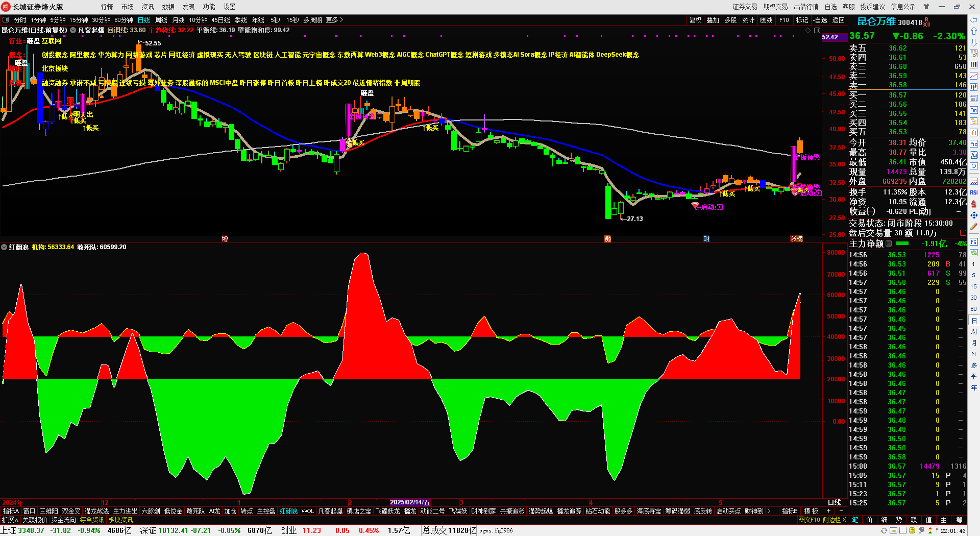The width and height of the screenshot is (980, 536).
Task: Toggle the 侧边栏 sidebar button
Action: 834,520
